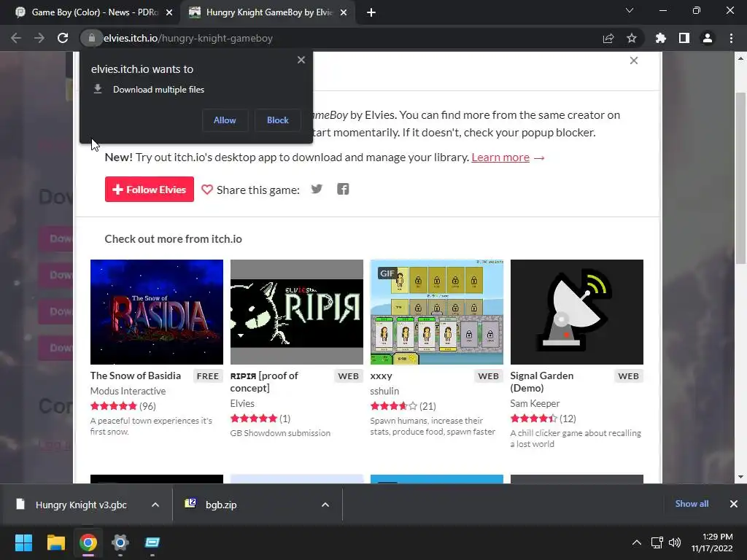Open Settings gear in taskbar
The height and width of the screenshot is (560, 747).
[120, 542]
